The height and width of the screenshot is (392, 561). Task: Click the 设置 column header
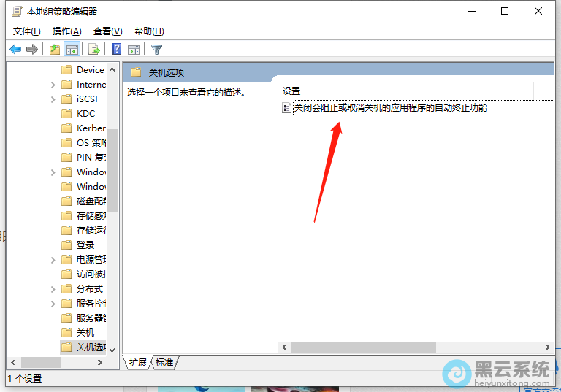pos(292,91)
